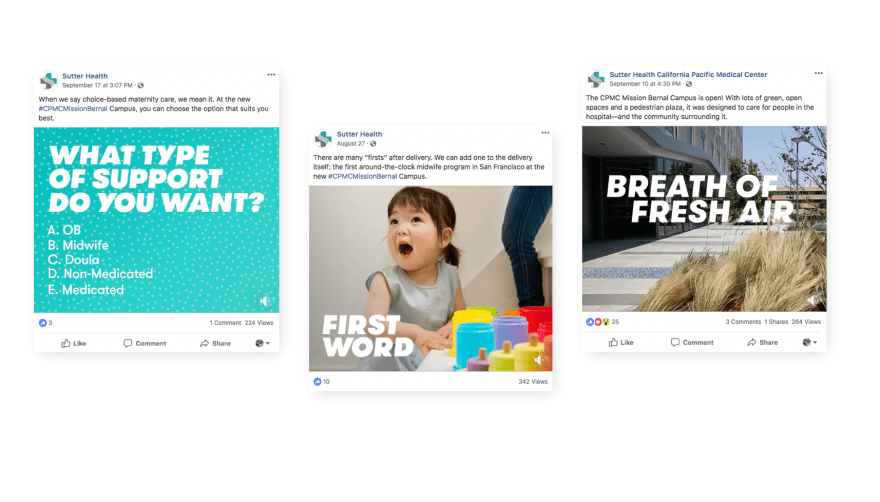Play the First Word toddler video thumbnail
Viewport: 880px width, 502px height.
pos(430,279)
